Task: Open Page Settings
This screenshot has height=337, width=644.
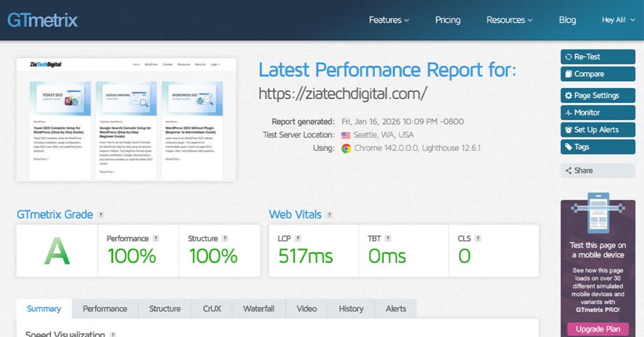Action: [597, 95]
